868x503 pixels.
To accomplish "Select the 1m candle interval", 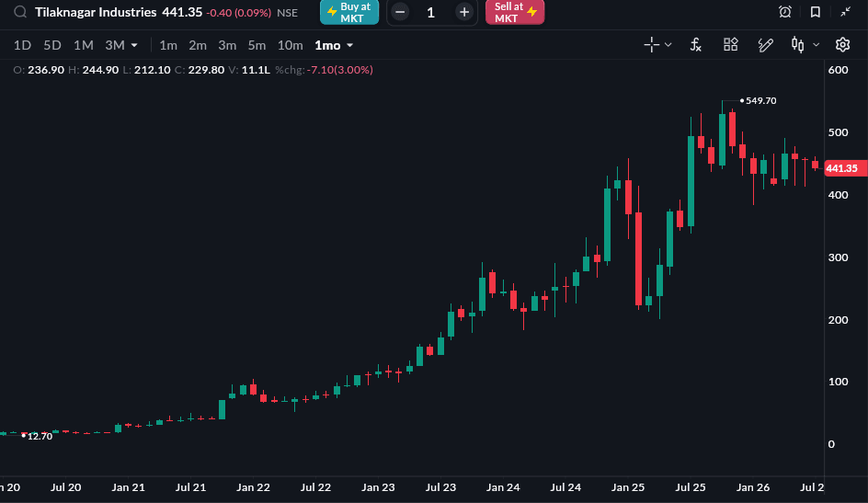I will click(x=168, y=45).
